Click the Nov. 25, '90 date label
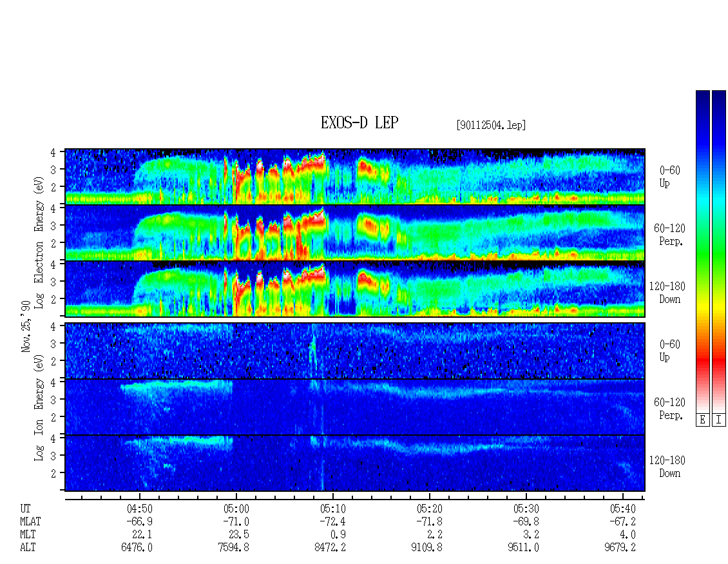 point(26,326)
